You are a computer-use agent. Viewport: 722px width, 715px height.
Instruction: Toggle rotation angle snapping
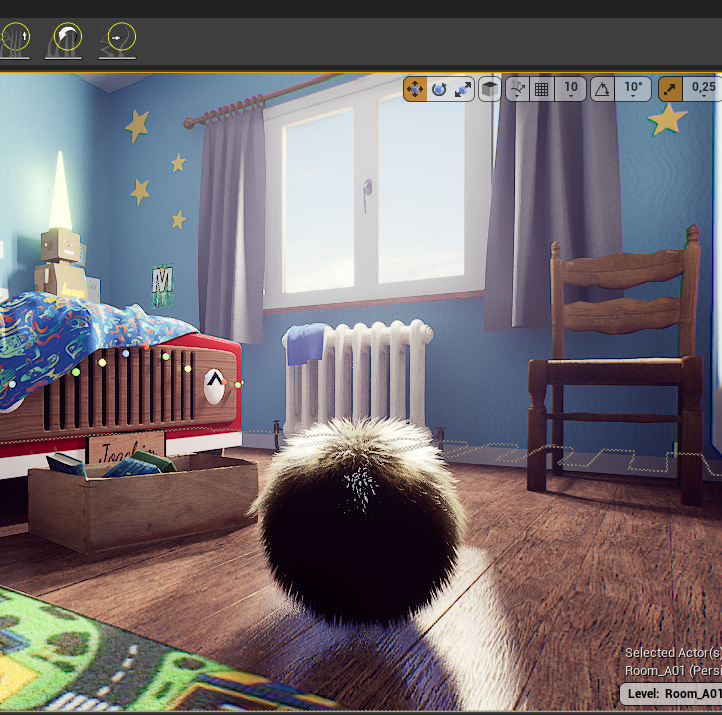pos(603,89)
